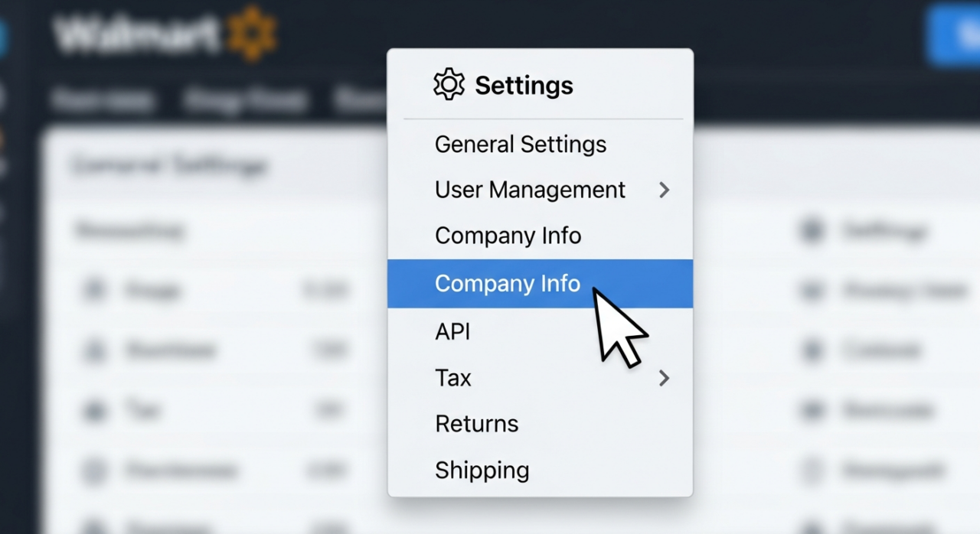Screen dimensions: 980x534
Task: Select Shipping from the Settings menu
Action: click(x=482, y=470)
